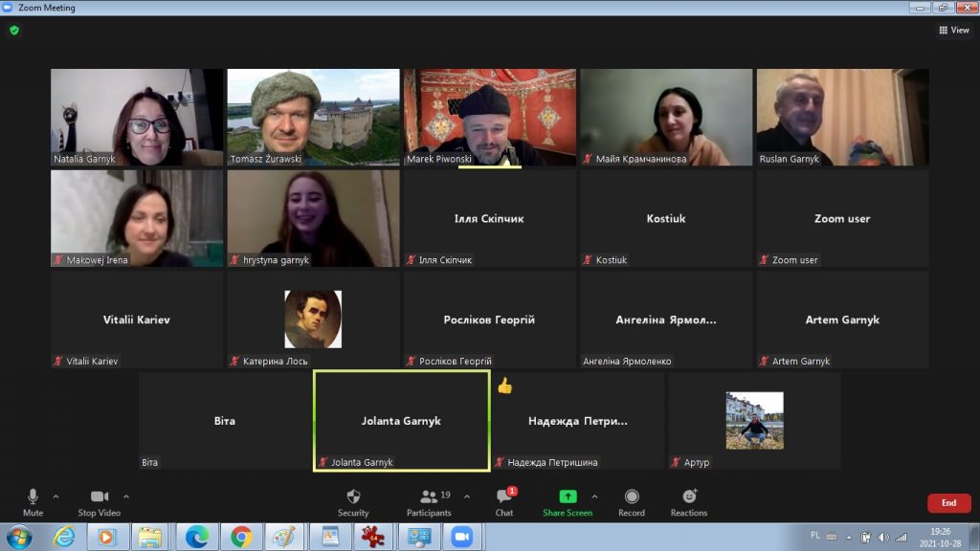The height and width of the screenshot is (551, 980).
Task: Select the Jolanta Garnyk participant tile
Action: pyautogui.click(x=401, y=421)
